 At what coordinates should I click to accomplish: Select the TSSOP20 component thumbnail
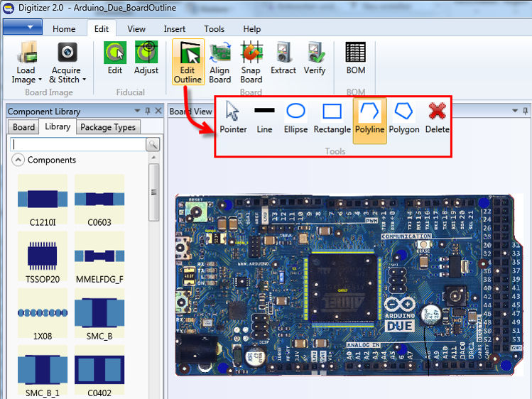click(43, 257)
